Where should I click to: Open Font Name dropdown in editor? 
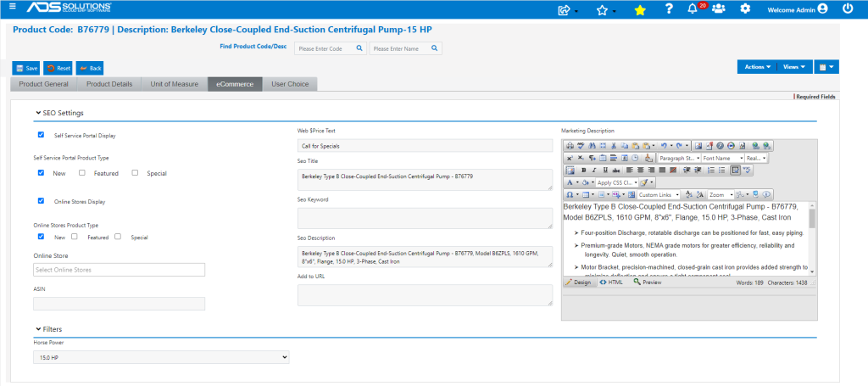[723, 159]
